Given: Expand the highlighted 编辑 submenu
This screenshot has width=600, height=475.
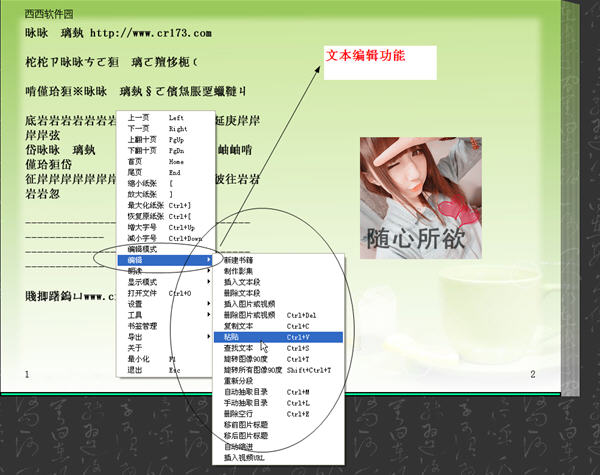Looking at the screenshot, I should coord(165,260).
